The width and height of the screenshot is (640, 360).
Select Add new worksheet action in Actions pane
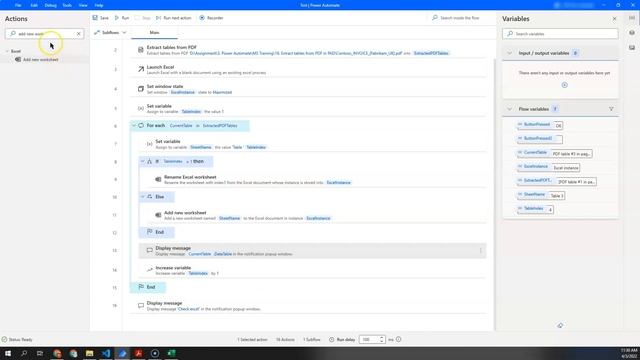(40, 60)
